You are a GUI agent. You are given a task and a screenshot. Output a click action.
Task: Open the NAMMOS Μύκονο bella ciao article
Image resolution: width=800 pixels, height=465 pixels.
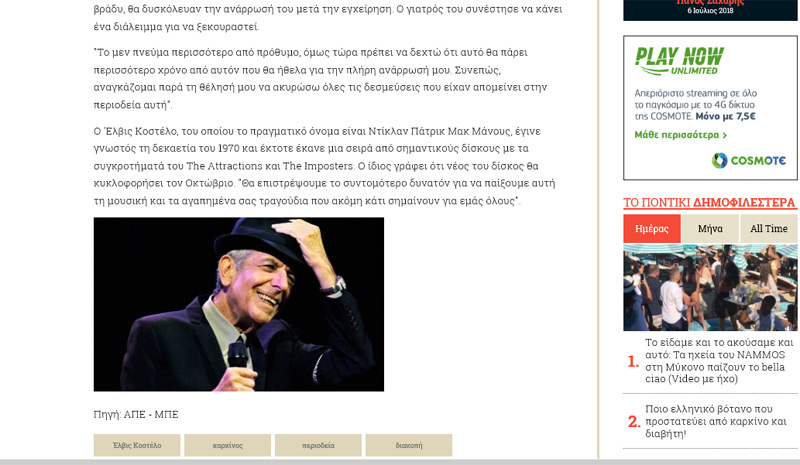click(719, 361)
